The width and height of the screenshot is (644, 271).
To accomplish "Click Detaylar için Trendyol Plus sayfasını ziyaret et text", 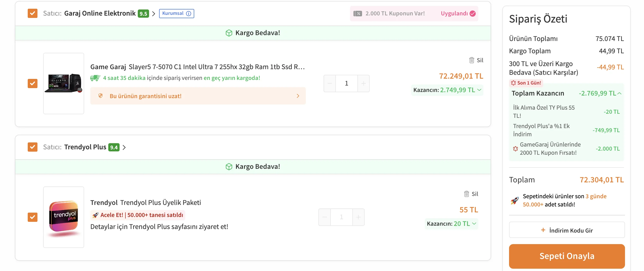I will 159,227.
